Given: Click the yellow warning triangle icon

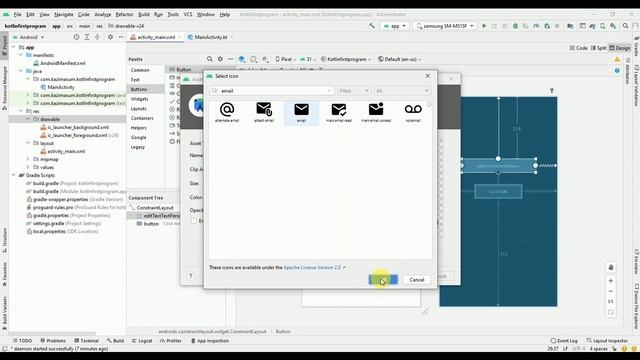Looking at the screenshot, I should coord(617,60).
